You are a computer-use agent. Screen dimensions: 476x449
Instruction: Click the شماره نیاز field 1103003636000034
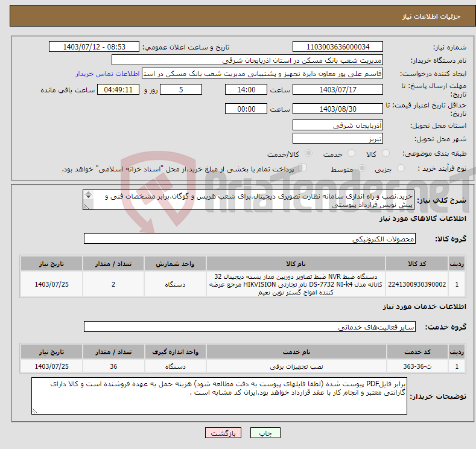point(338,46)
